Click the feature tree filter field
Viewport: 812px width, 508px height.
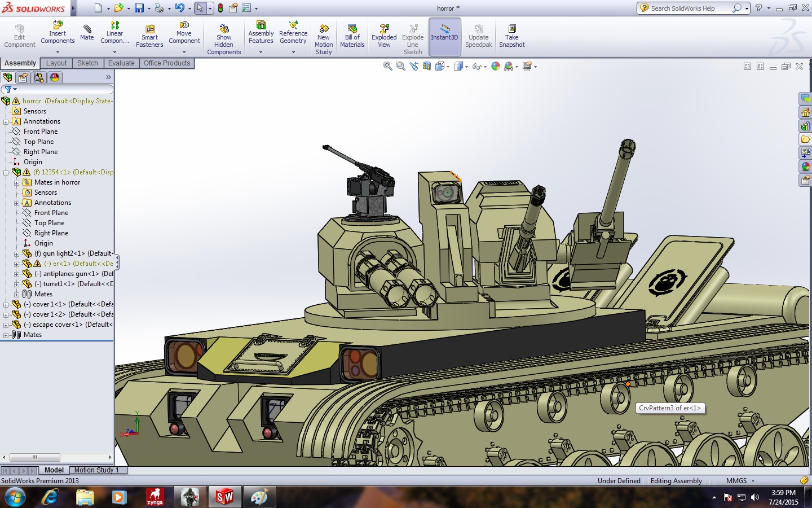[x=57, y=89]
